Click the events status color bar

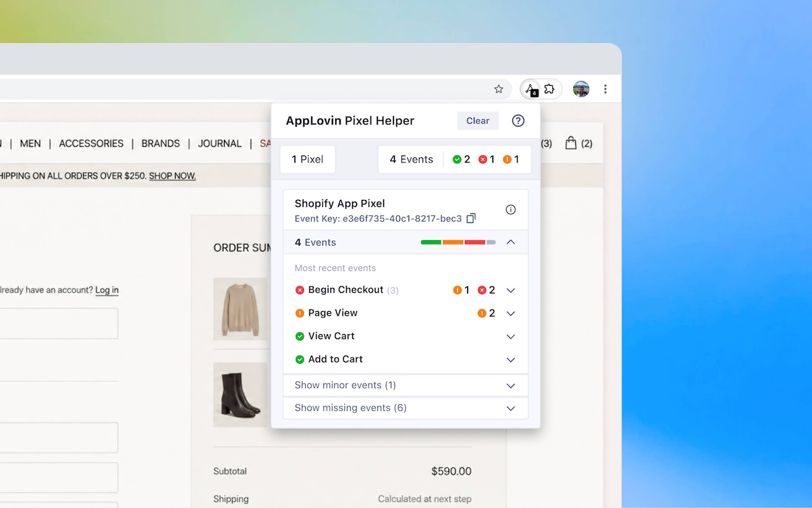coord(458,242)
